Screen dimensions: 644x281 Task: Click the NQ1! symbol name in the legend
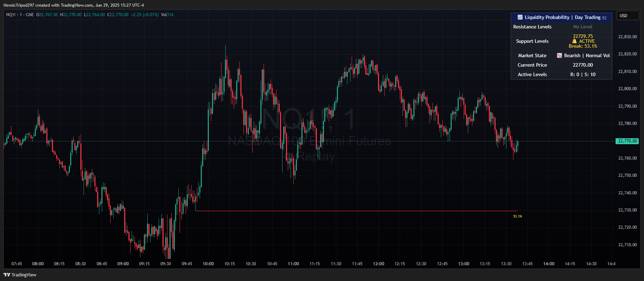click(11, 15)
